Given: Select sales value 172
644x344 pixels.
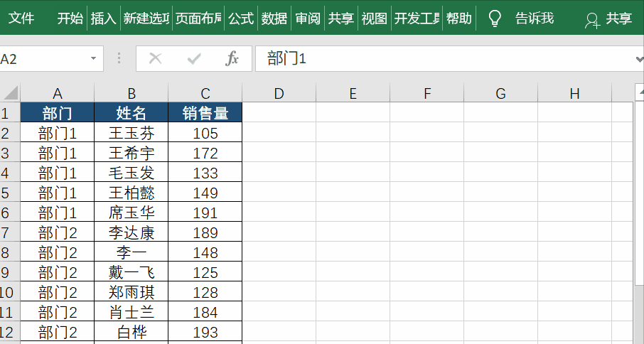Looking at the screenshot, I should [205, 153].
